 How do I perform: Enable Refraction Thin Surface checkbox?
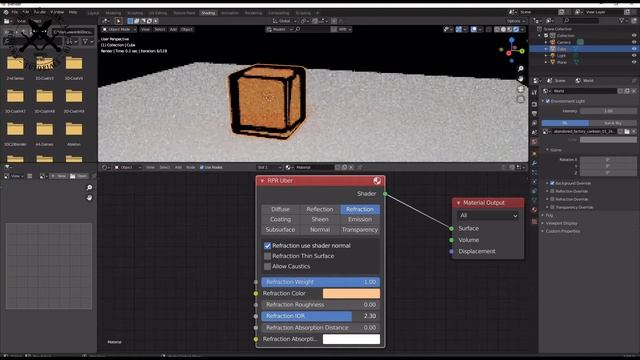coord(267,256)
